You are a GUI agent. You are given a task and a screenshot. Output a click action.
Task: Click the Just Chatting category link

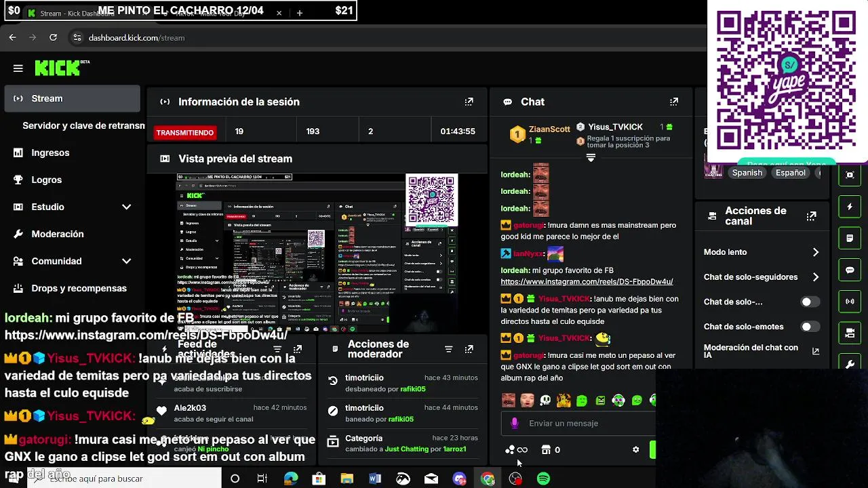(406, 449)
